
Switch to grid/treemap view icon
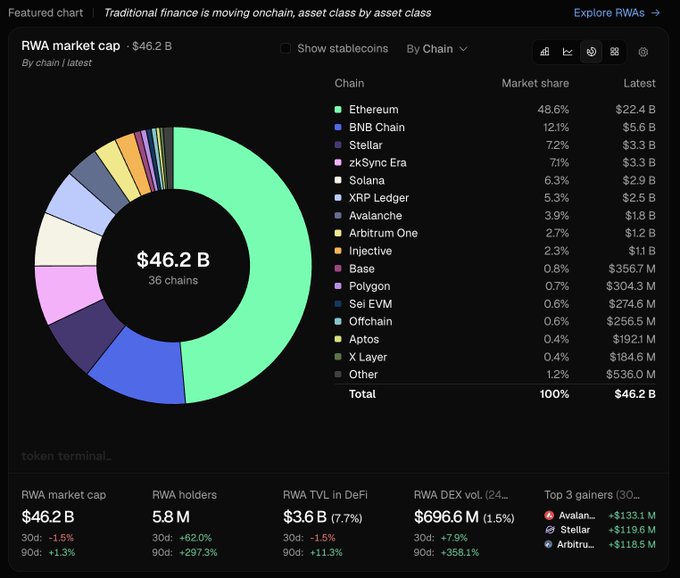[615, 52]
